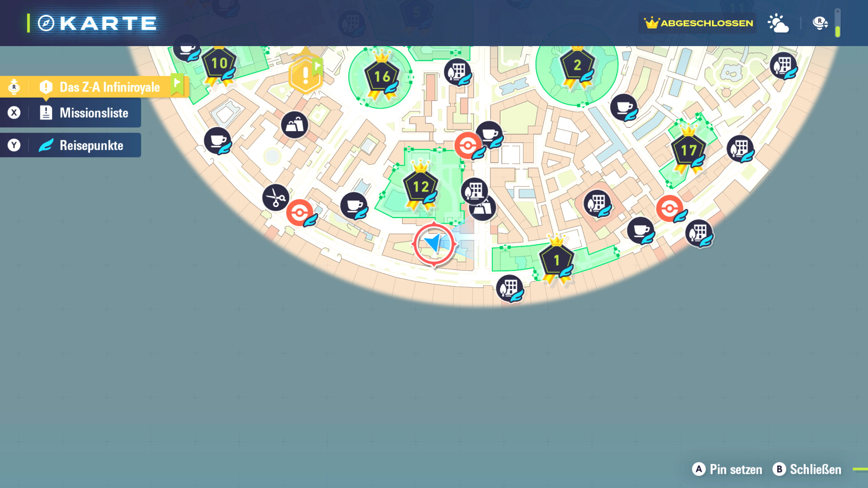Select wild zone 17 badge

[x=688, y=150]
